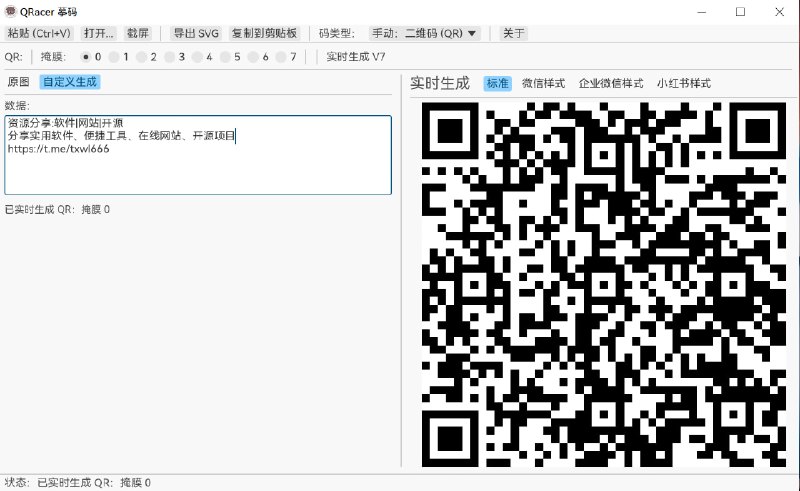Switch to the 原图 tab
800x491 pixels.
pos(18,82)
